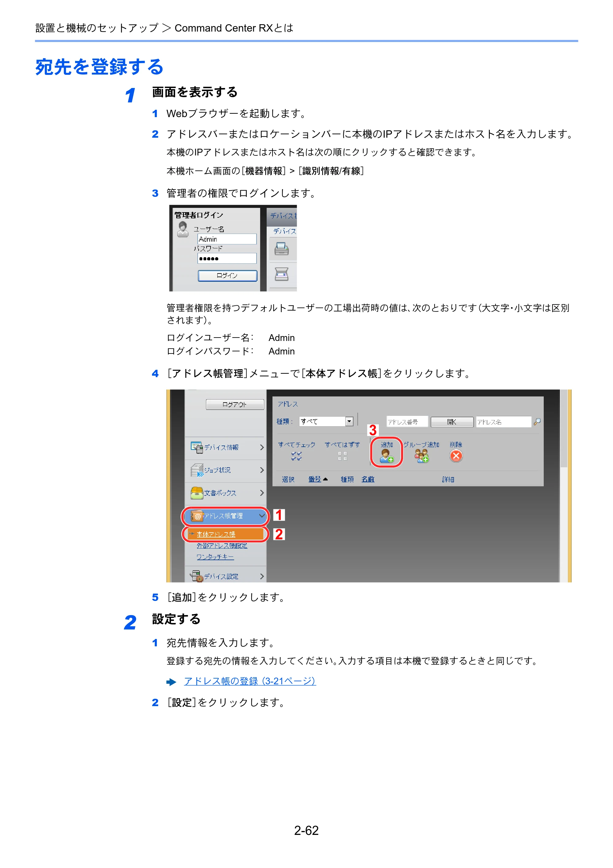Click the デバイス情報 sidebar icon
The image size is (613, 868).
[196, 447]
